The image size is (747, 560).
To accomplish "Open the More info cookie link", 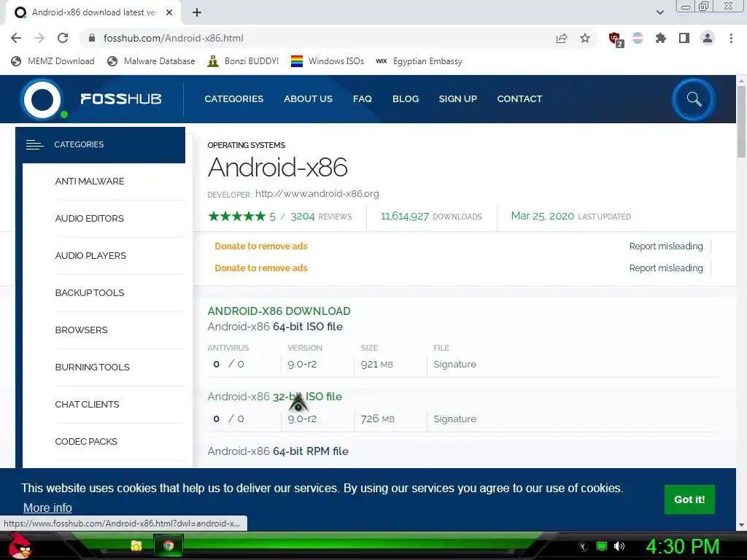I will 47,508.
